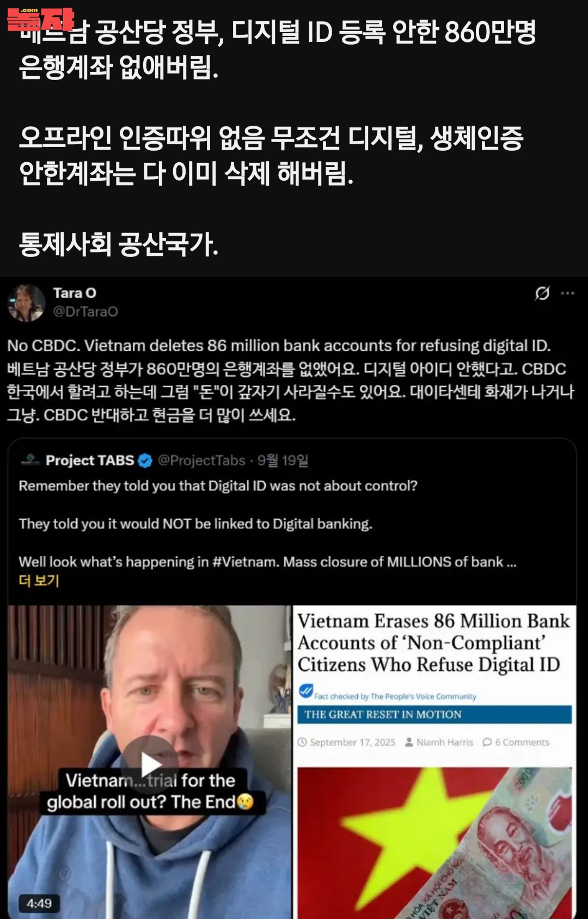Click the fact checked checkmark icon
The image size is (588, 919).
[x=306, y=691]
